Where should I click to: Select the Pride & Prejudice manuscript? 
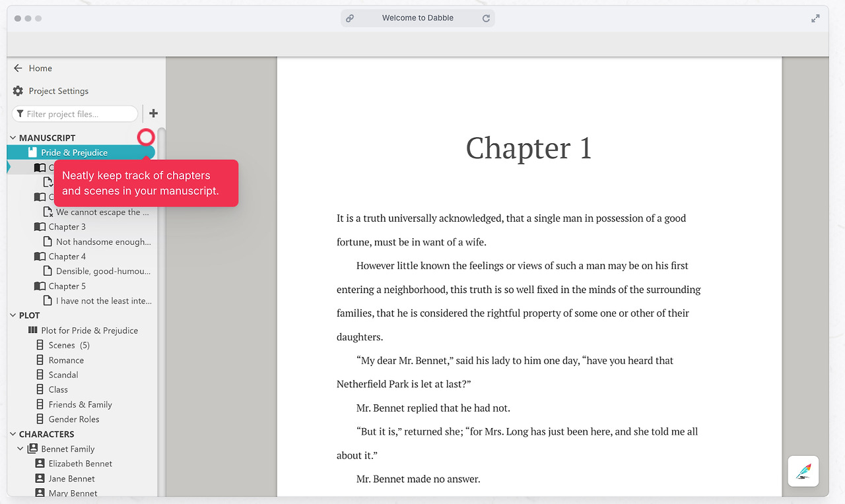click(81, 152)
